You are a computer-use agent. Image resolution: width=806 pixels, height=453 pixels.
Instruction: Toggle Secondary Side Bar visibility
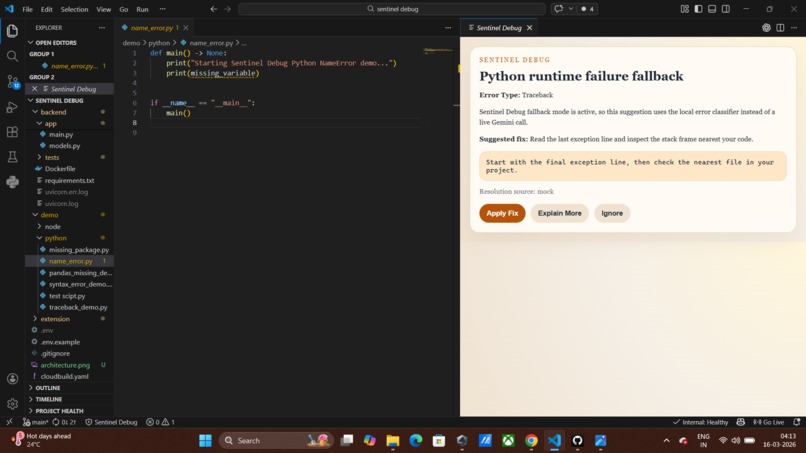point(726,9)
